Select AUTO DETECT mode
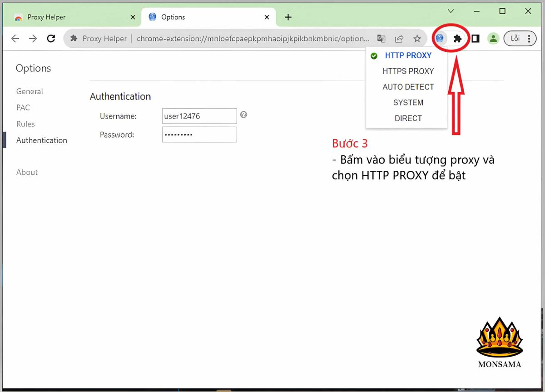Image resolution: width=545 pixels, height=392 pixels. point(408,87)
